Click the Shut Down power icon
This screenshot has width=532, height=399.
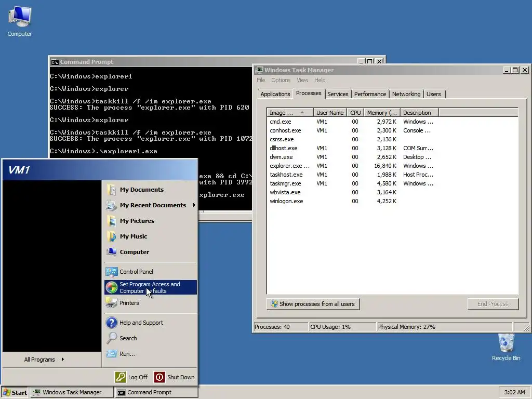point(159,377)
